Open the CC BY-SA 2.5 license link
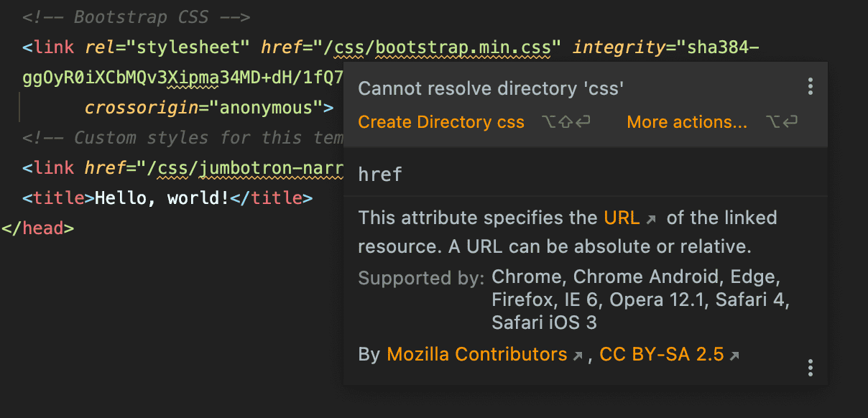868x418 pixels. 661,354
